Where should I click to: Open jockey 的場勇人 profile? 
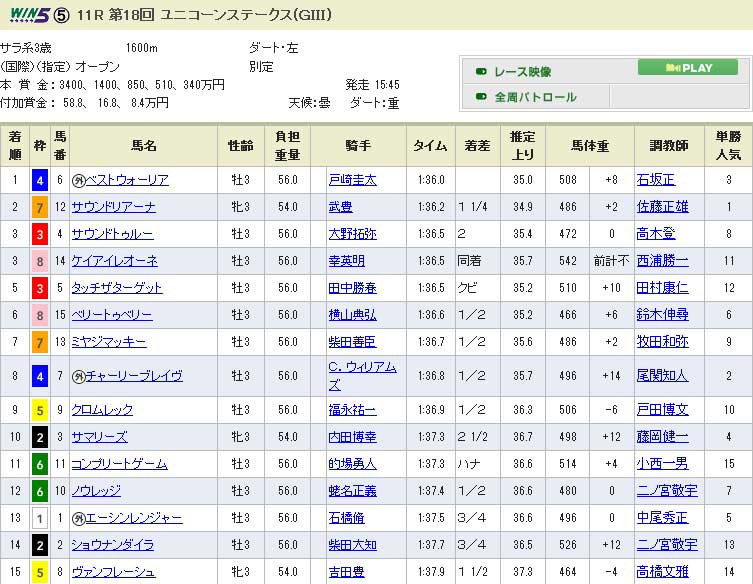coord(352,463)
